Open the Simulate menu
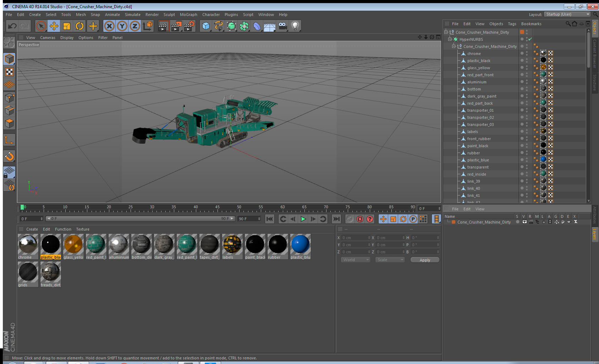The image size is (599, 364). coord(133,15)
